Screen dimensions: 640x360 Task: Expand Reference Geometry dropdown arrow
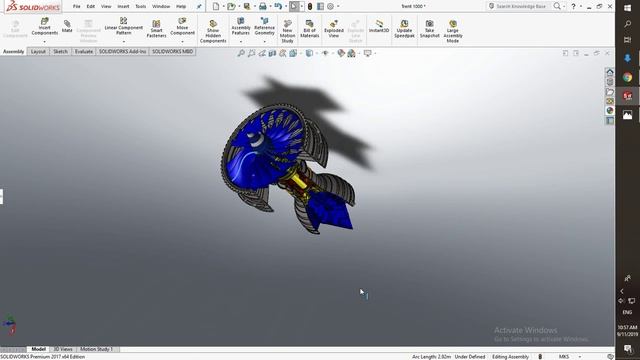pos(264,42)
